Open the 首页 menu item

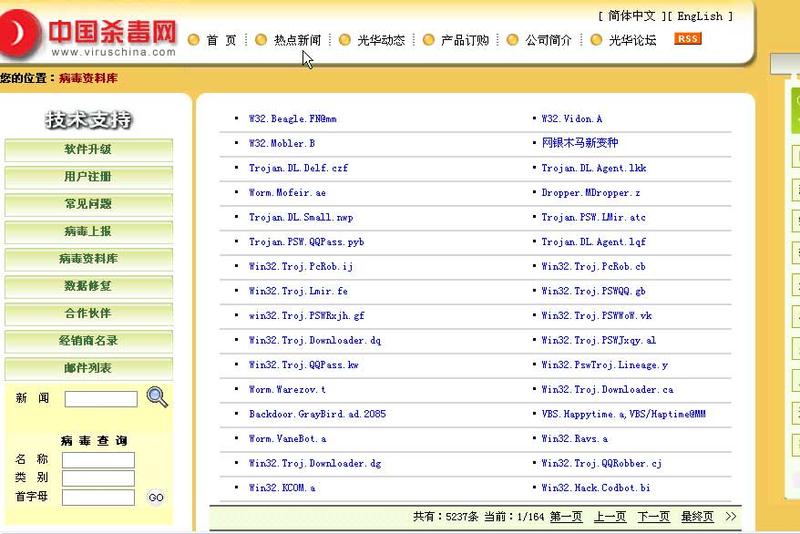click(x=221, y=40)
